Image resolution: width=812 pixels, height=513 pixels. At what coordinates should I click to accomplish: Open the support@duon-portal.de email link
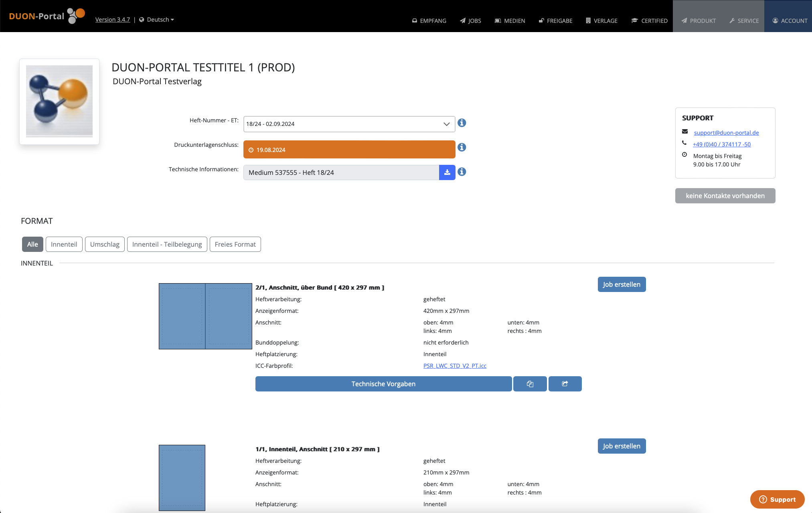(x=726, y=133)
